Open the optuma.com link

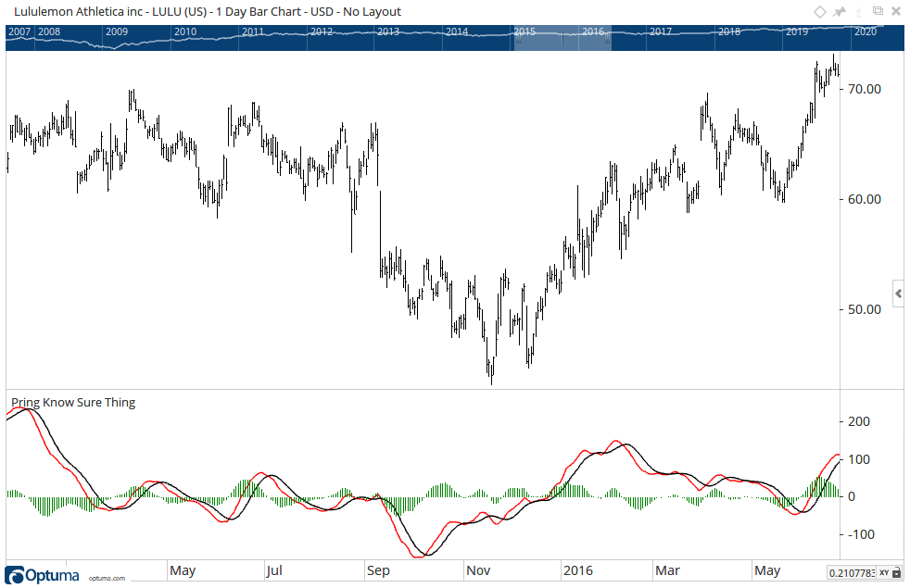[107, 578]
